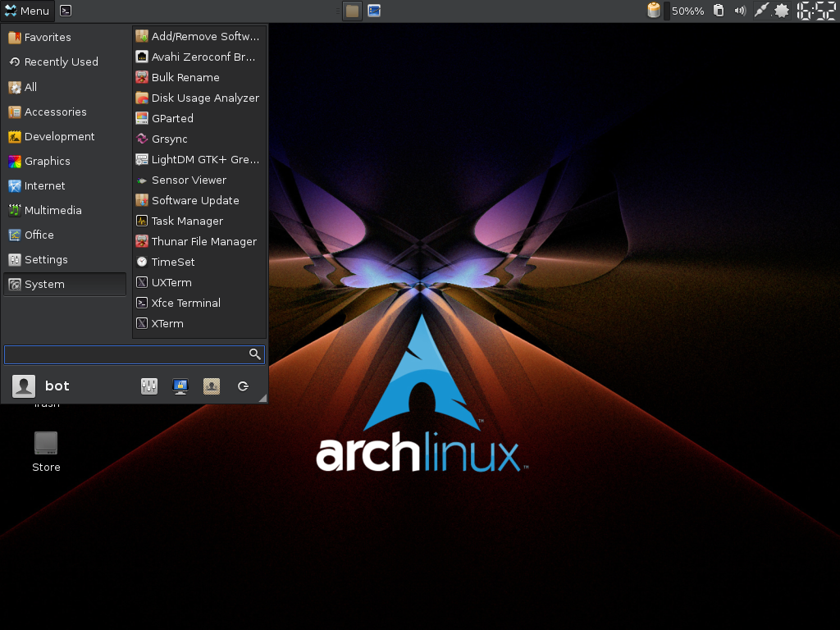The height and width of the screenshot is (630, 840).
Task: Click the menu resize grip in the corner
Action: [262, 398]
